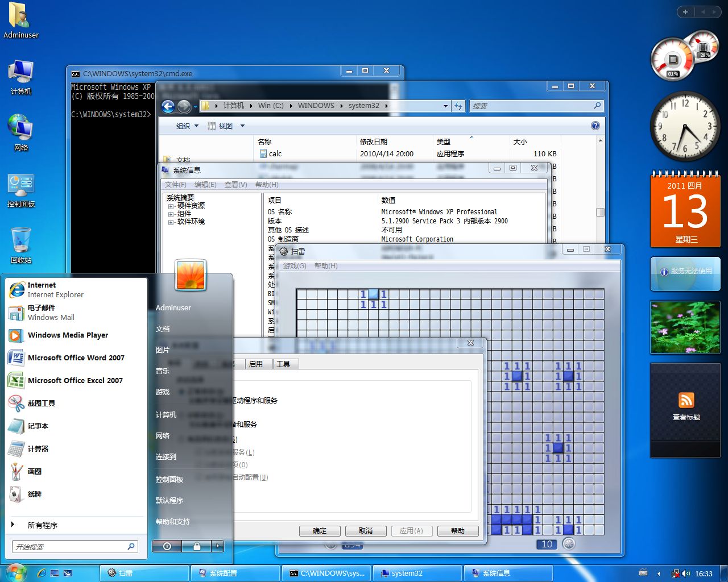Open the 组织 dropdown in Explorer
The image size is (728, 582).
pos(187,126)
